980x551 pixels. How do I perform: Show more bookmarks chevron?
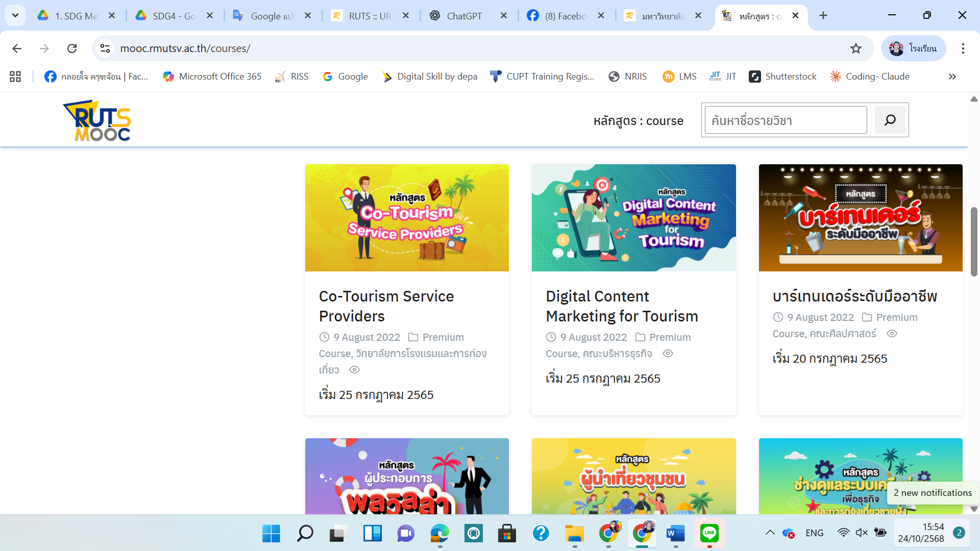[952, 77]
